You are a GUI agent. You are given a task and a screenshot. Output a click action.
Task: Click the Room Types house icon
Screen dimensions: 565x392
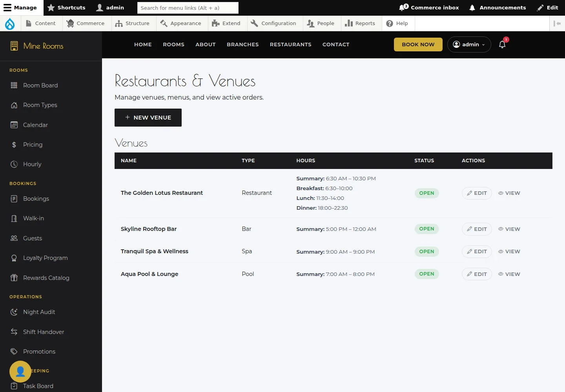[14, 105]
